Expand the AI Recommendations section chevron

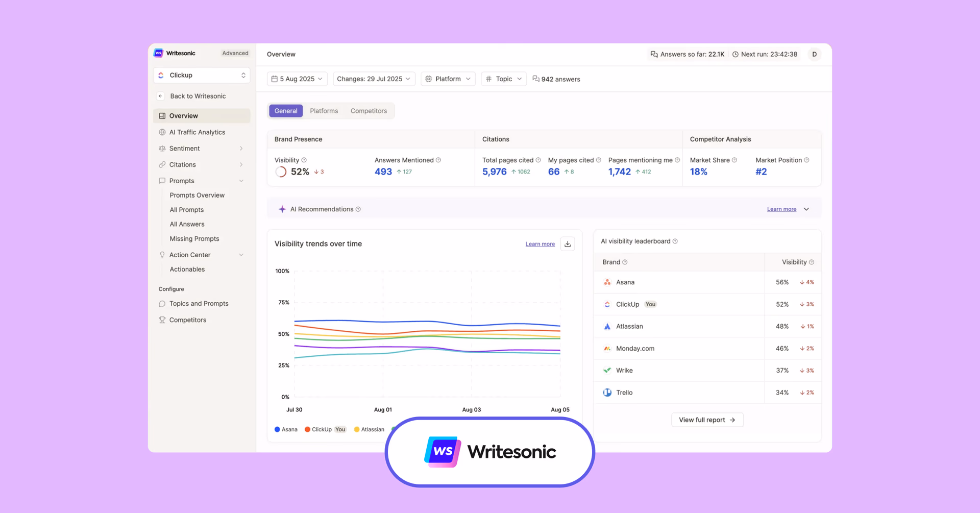pos(806,209)
